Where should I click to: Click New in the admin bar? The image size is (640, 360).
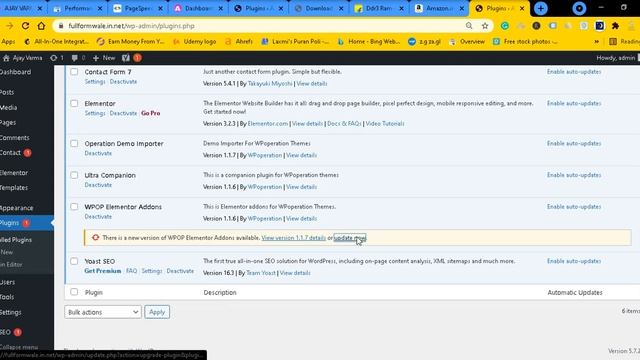click(x=104, y=58)
